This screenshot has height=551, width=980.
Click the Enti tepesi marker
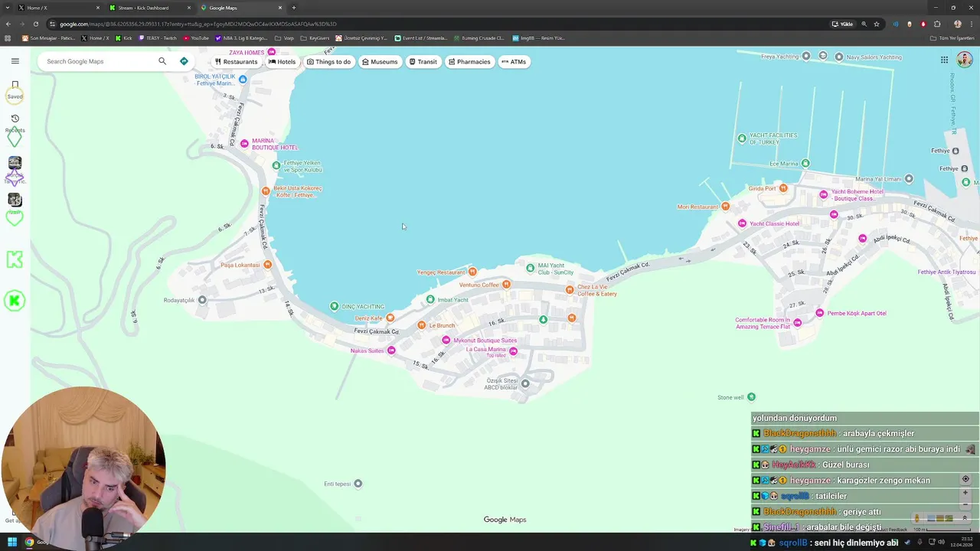pos(358,484)
